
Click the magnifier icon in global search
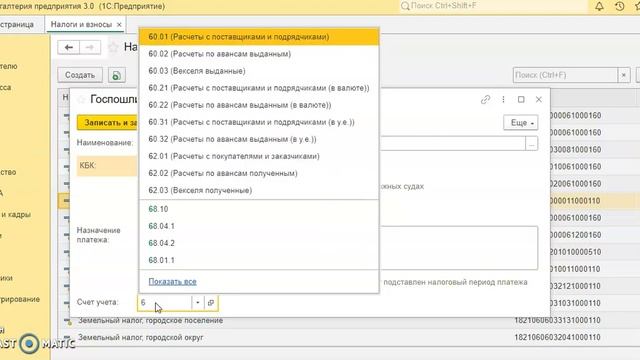point(405,6)
